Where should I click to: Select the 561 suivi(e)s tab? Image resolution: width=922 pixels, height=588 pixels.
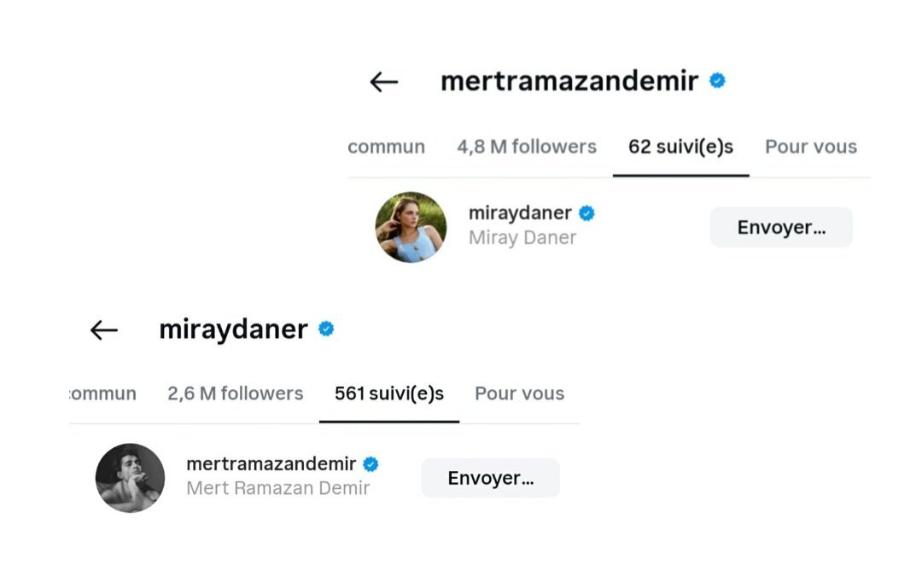389,393
